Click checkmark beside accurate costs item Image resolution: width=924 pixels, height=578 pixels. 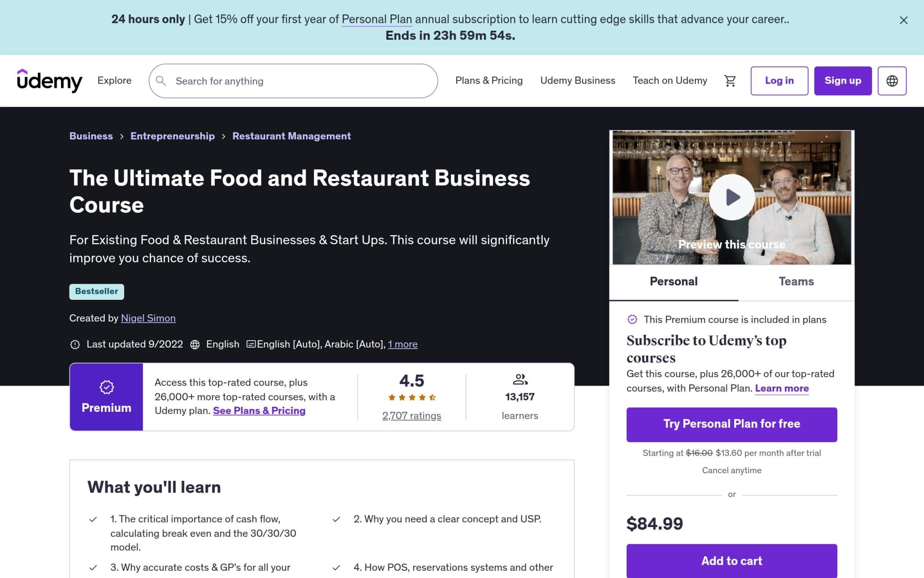point(93,568)
